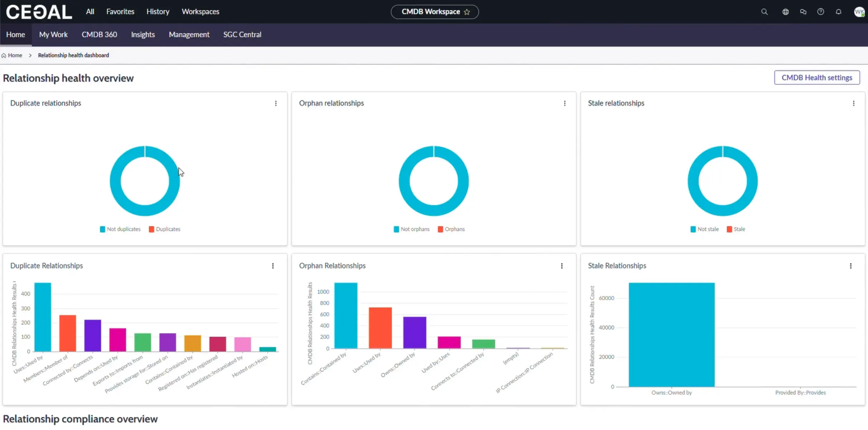Screen dimensions: 868x430
Task: Open notifications bell icon
Action: pos(839,12)
